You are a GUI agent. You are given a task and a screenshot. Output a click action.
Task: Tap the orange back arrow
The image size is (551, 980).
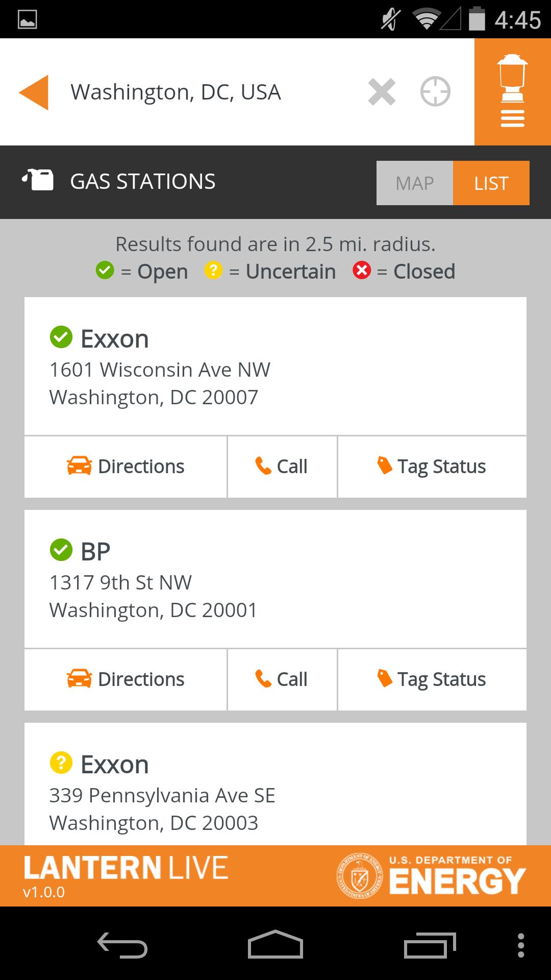pyautogui.click(x=34, y=92)
